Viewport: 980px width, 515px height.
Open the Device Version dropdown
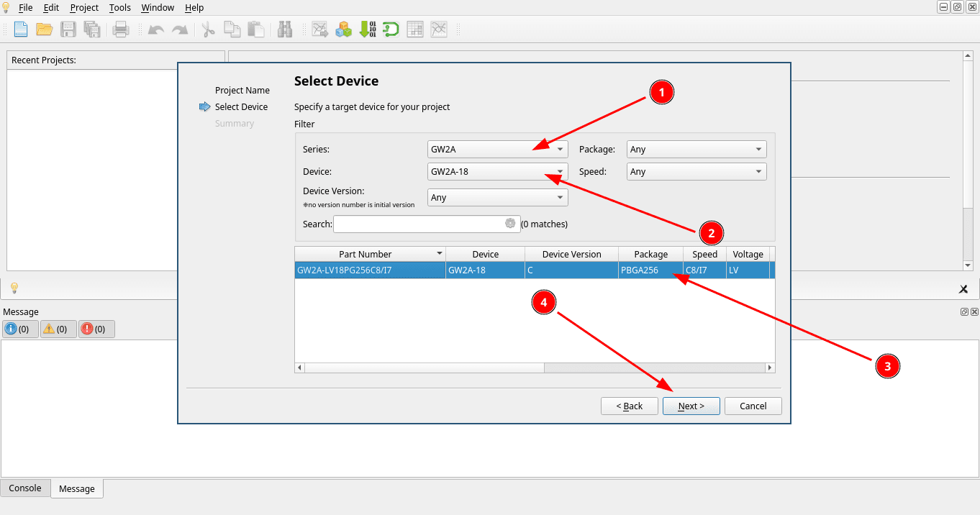[498, 198]
